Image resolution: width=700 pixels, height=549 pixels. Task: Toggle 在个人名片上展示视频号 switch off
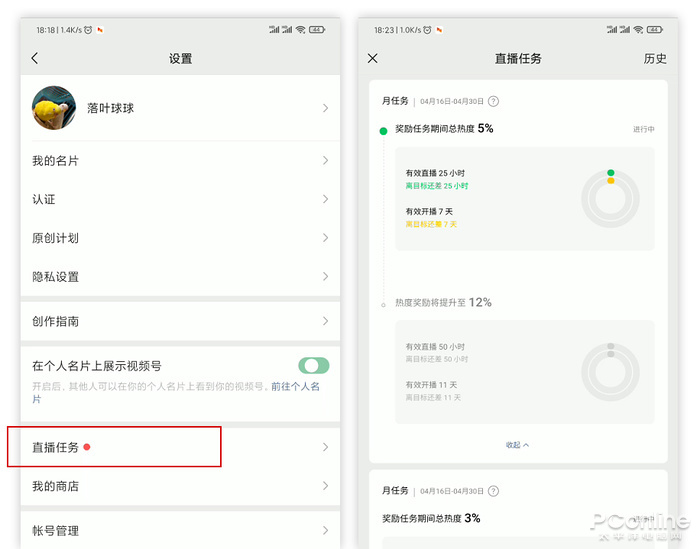point(313,366)
